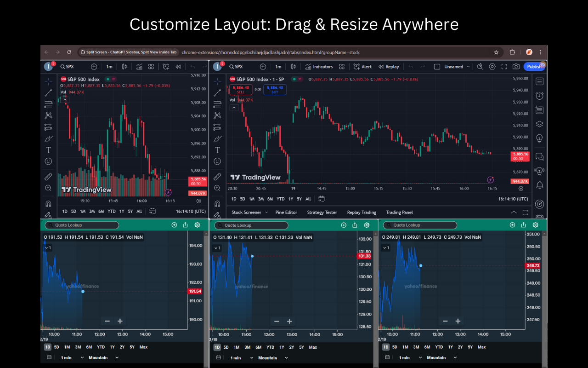Select 1D range on Yahoo chart priced 191.54
Screen dimensions: 588x368
[x=48, y=347]
